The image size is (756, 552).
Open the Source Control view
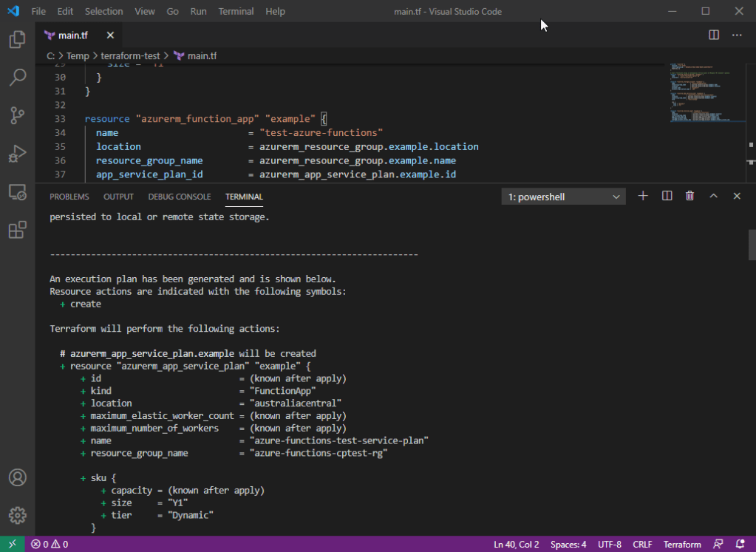(x=17, y=115)
